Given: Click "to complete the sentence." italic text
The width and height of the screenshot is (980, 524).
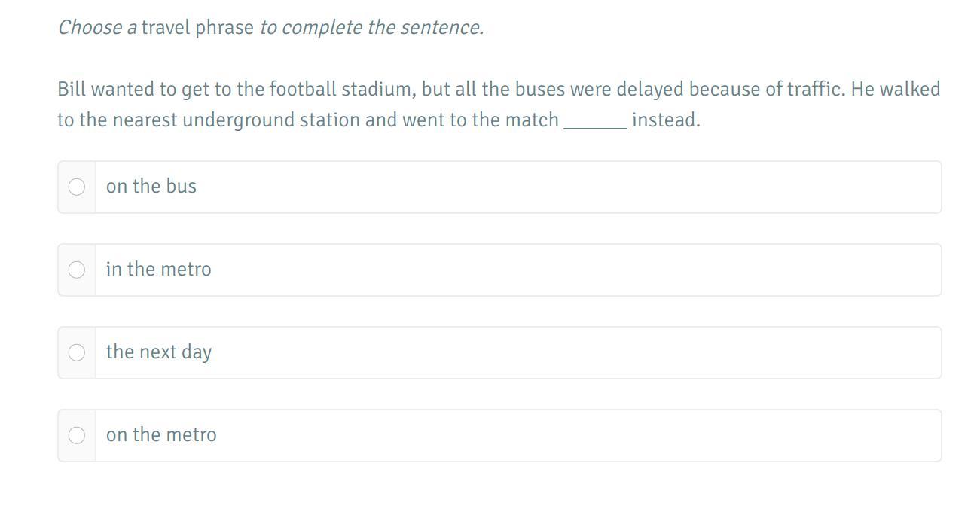Looking at the screenshot, I should 371,28.
